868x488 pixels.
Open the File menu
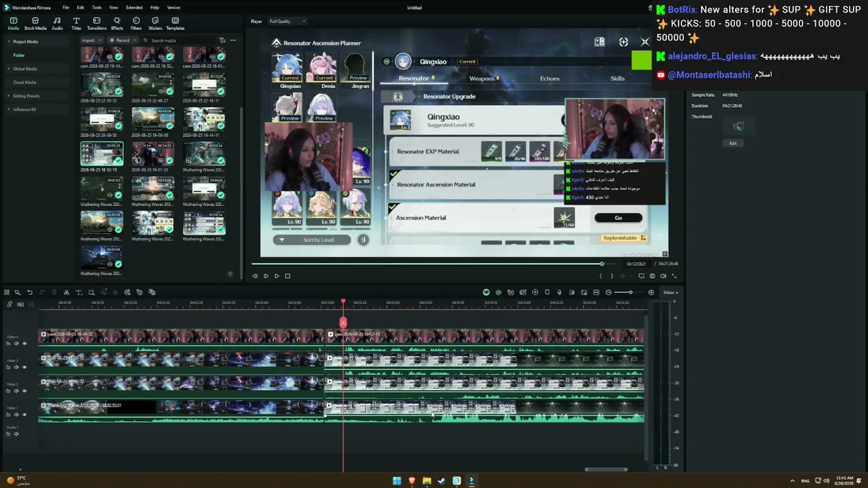pos(66,7)
